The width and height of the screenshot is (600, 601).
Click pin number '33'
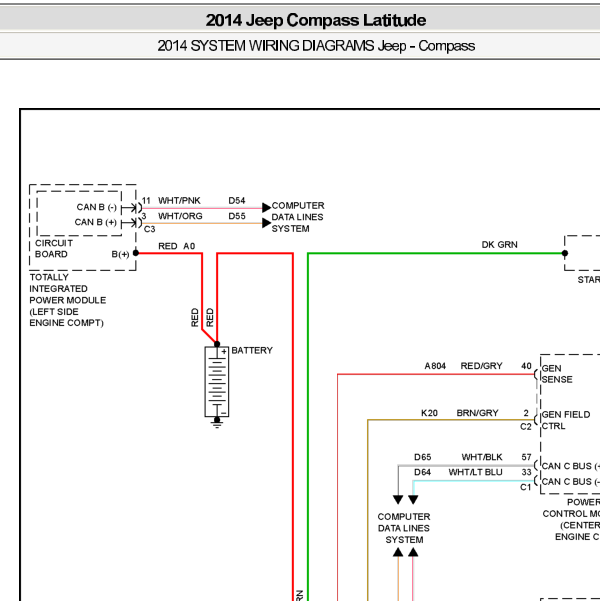(x=526, y=472)
